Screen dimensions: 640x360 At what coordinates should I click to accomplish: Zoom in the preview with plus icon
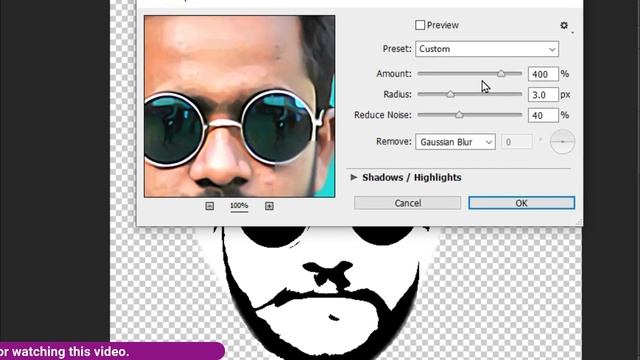pyautogui.click(x=269, y=206)
